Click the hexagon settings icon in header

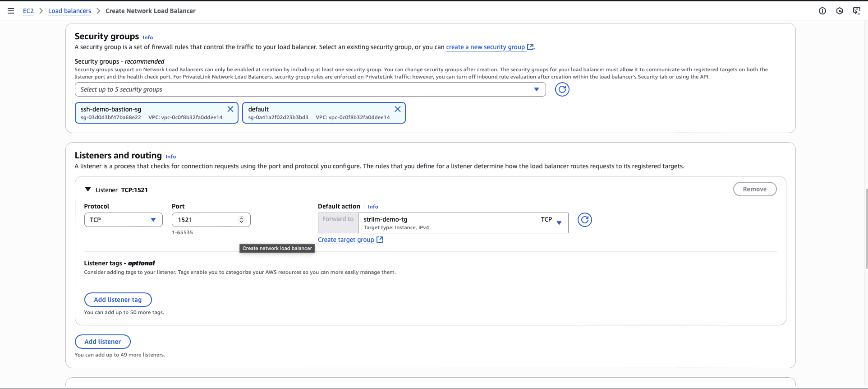click(840, 11)
